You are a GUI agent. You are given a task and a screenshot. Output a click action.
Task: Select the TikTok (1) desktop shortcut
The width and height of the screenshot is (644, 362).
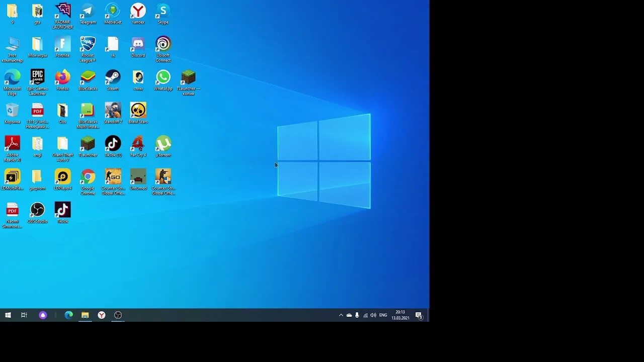(x=113, y=146)
